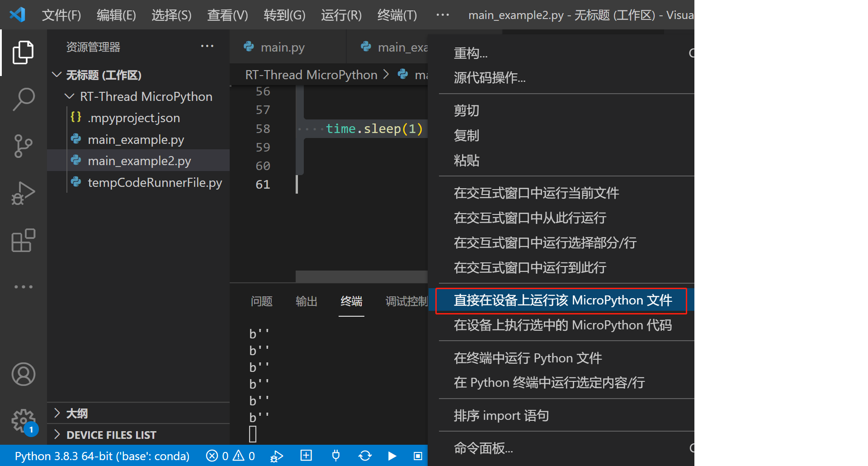Switch to the 输出 panel tab

(x=306, y=301)
